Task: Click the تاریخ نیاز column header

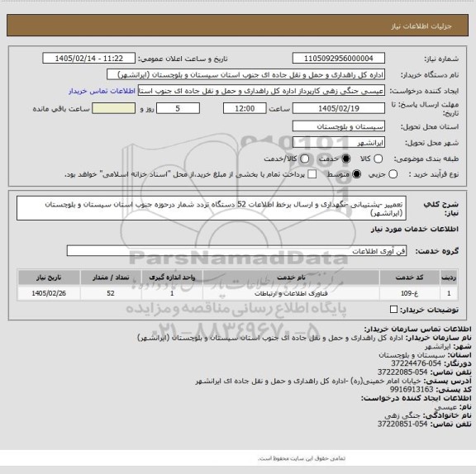Action: (x=49, y=277)
